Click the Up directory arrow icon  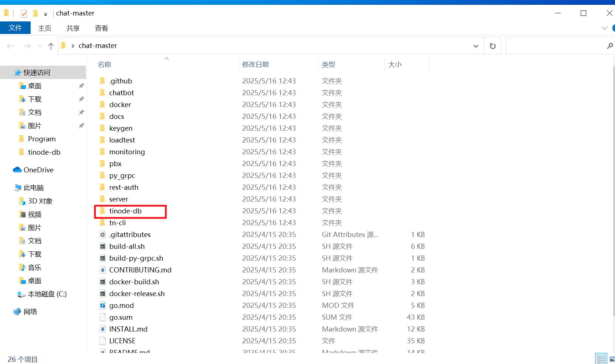51,46
